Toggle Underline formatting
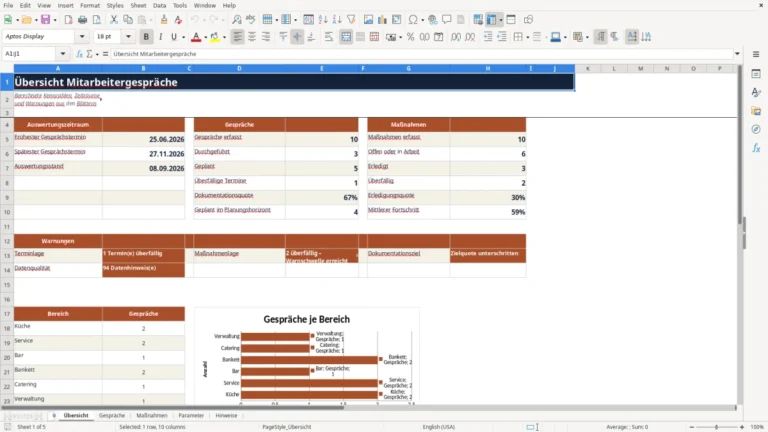The image size is (768, 432). (174, 37)
